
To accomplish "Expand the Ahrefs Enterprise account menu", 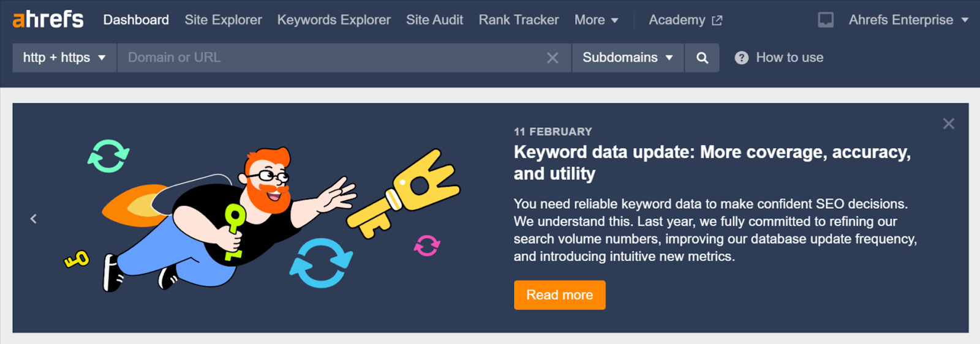I will [908, 20].
